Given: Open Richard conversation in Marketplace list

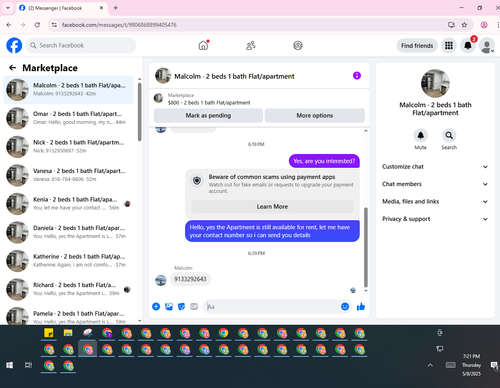Looking at the screenshot, I should click(x=68, y=289).
